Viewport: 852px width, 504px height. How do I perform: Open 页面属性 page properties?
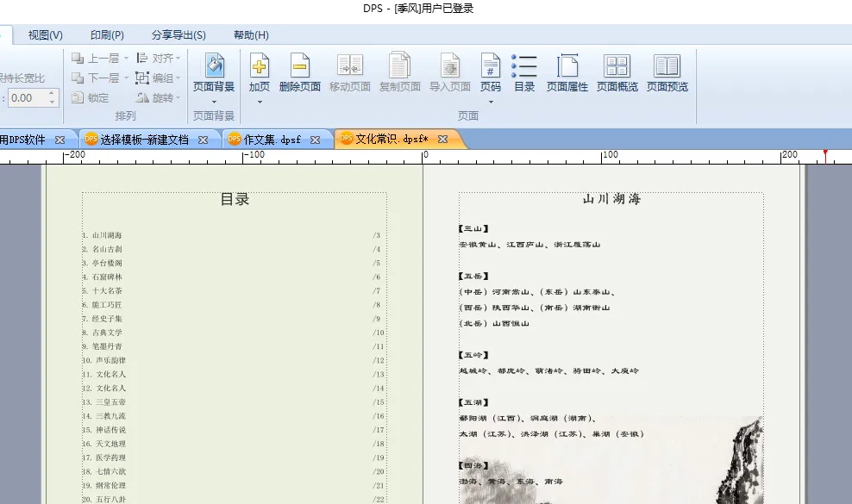567,66
